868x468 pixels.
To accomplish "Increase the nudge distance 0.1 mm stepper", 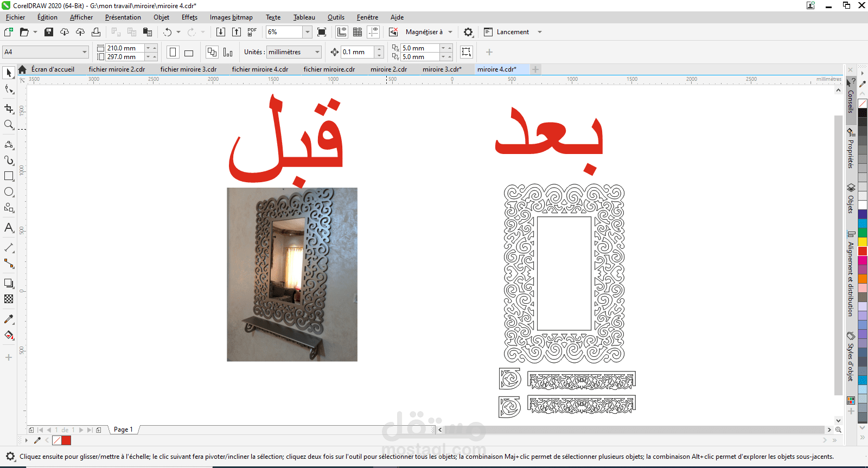I will [380, 49].
